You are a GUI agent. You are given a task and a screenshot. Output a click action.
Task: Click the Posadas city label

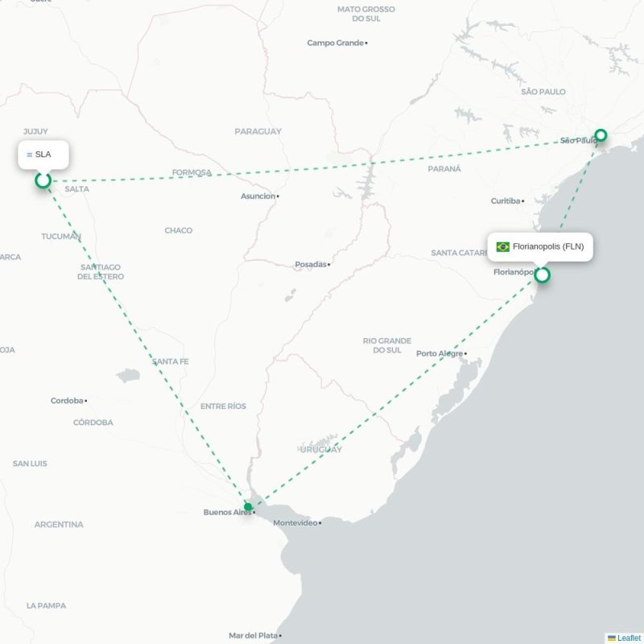311,264
